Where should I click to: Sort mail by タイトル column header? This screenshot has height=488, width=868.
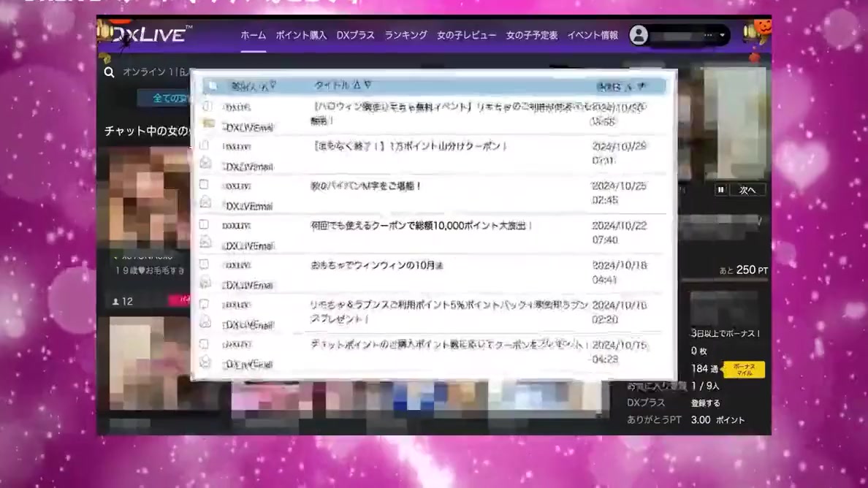point(343,85)
